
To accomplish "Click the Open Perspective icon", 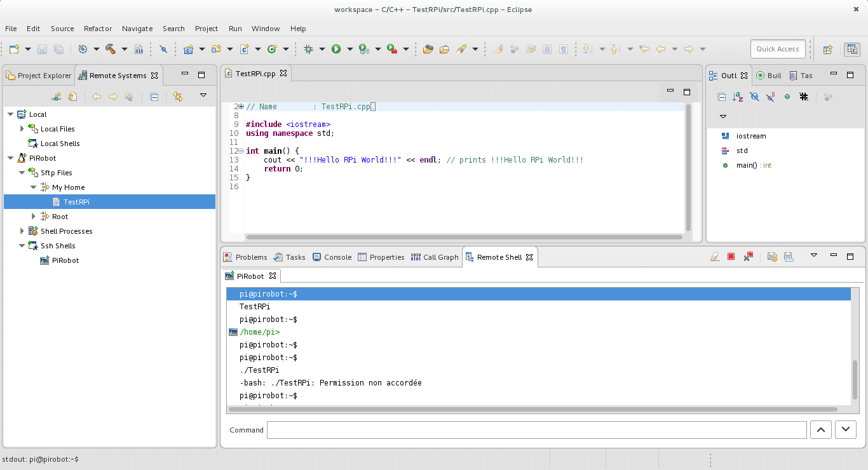I will [828, 50].
